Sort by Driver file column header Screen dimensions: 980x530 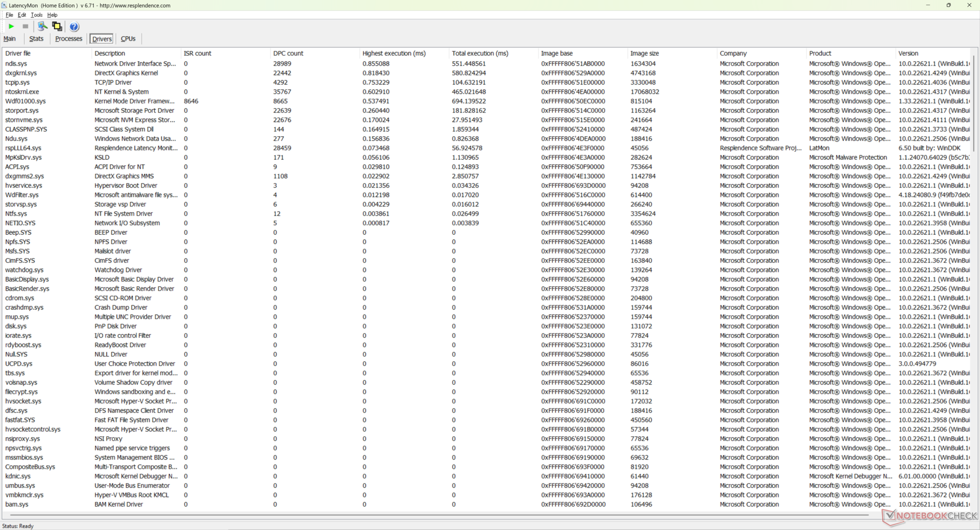18,53
